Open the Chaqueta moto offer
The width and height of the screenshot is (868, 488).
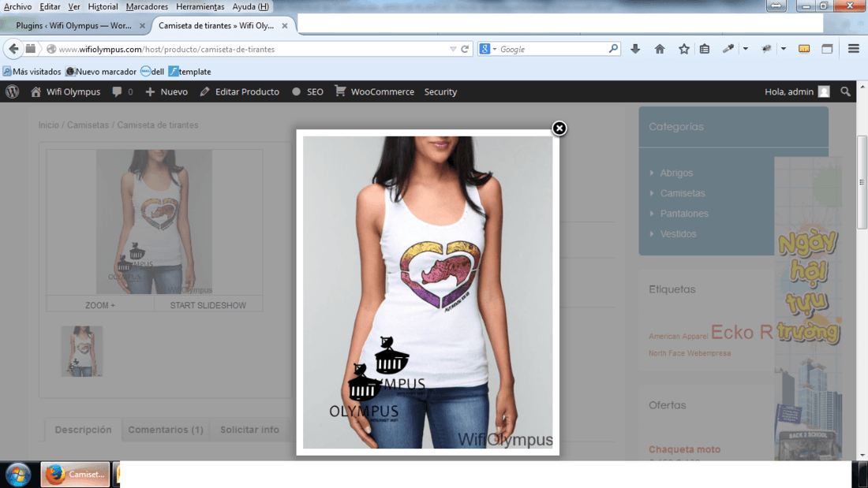[685, 449]
